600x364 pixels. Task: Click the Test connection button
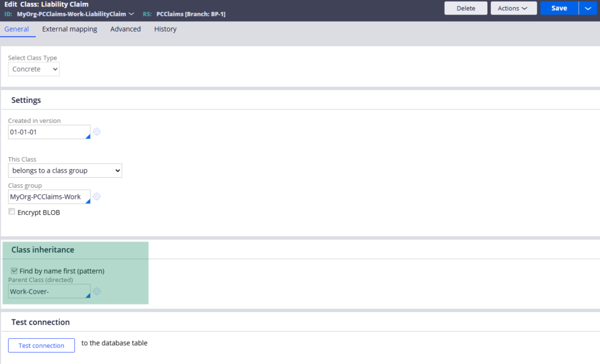coord(42,345)
